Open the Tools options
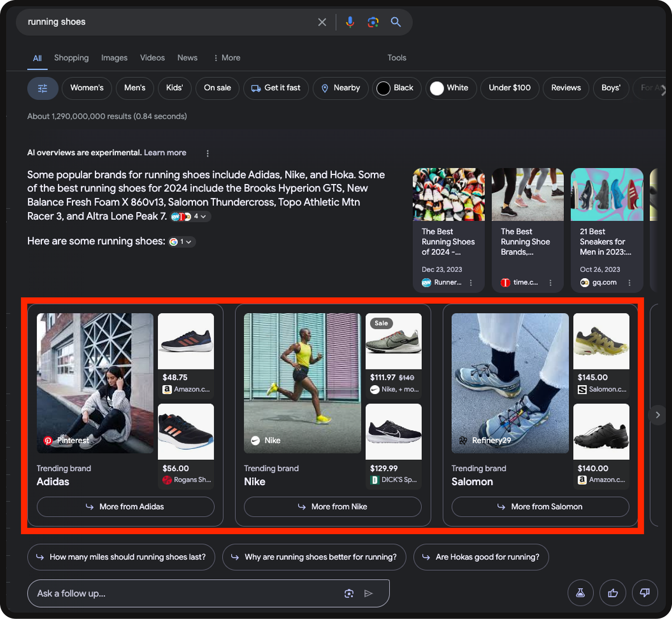Image resolution: width=672 pixels, height=619 pixels. [x=397, y=58]
